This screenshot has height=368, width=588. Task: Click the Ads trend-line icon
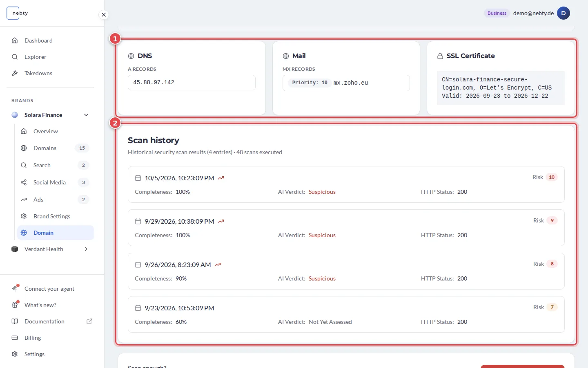[x=24, y=200]
